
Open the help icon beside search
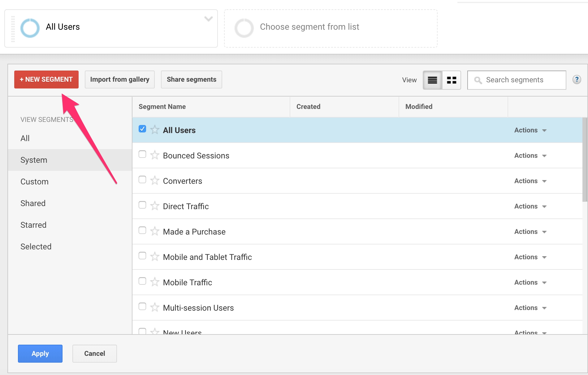[577, 80]
